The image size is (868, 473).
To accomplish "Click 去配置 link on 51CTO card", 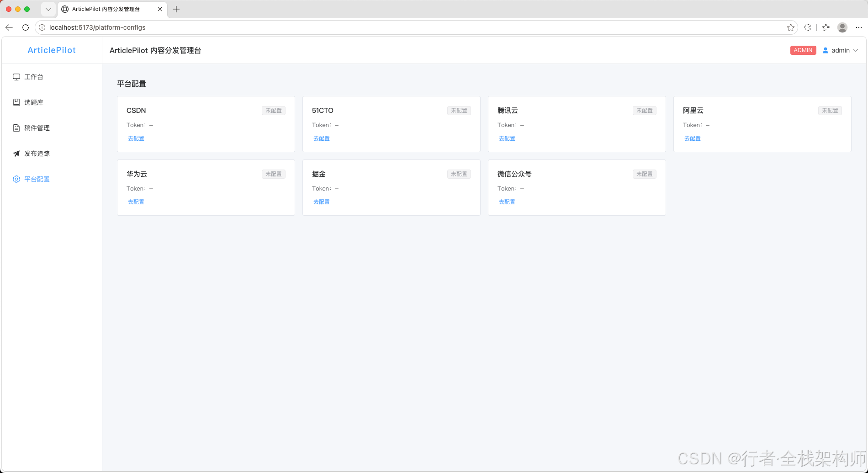I will pos(322,138).
